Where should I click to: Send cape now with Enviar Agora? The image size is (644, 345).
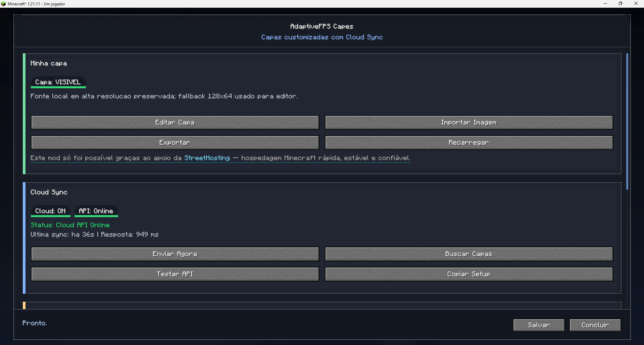pos(175,254)
